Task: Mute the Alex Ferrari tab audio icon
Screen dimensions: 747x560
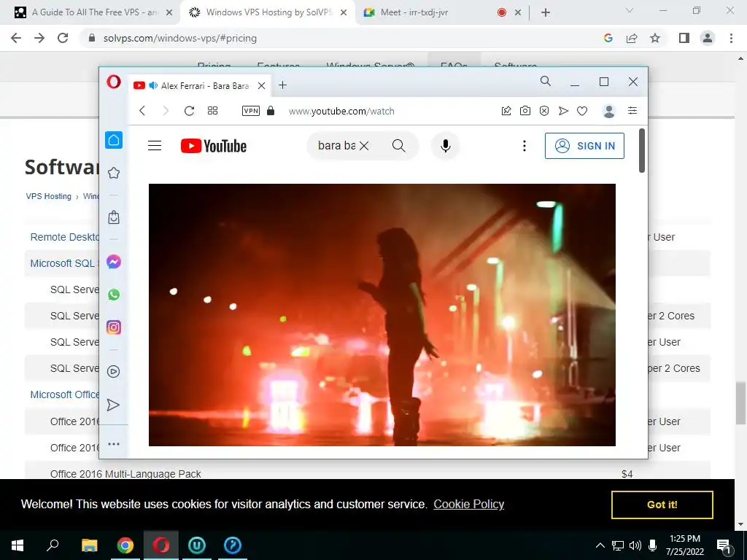Action: point(153,86)
